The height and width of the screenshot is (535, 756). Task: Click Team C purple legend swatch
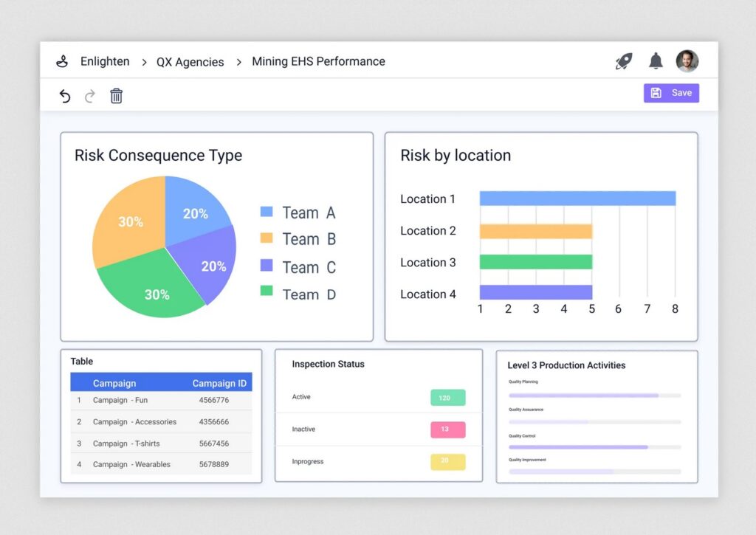coord(267,265)
